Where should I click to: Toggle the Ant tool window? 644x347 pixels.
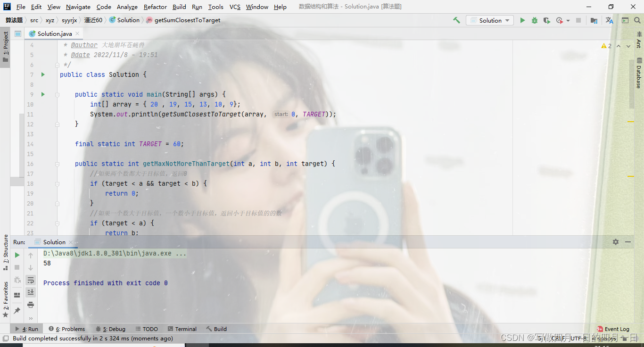639,39
